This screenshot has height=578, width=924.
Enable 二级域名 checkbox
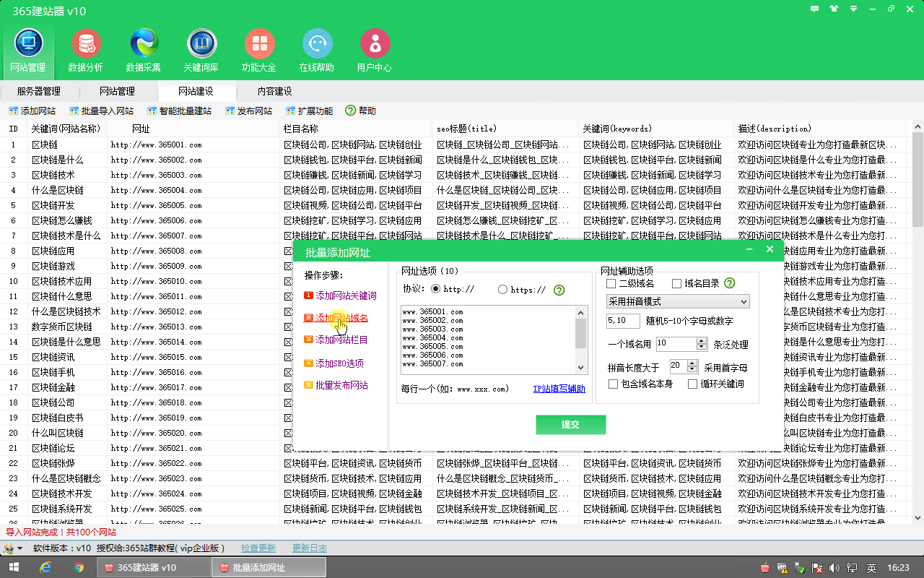tap(611, 283)
